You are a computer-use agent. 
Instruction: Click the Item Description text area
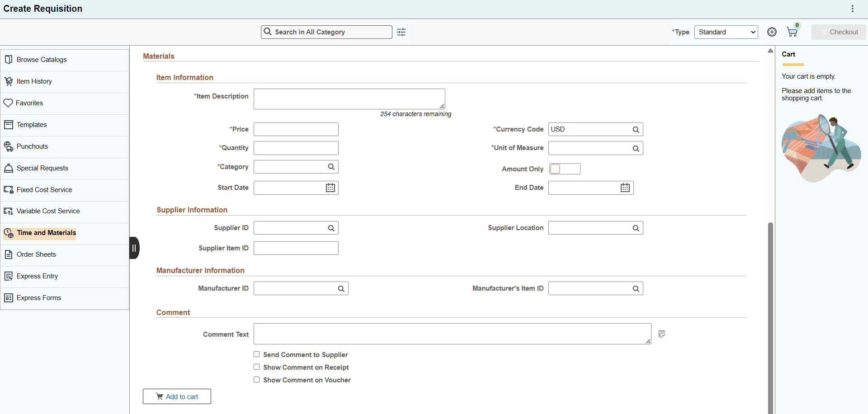coord(349,99)
